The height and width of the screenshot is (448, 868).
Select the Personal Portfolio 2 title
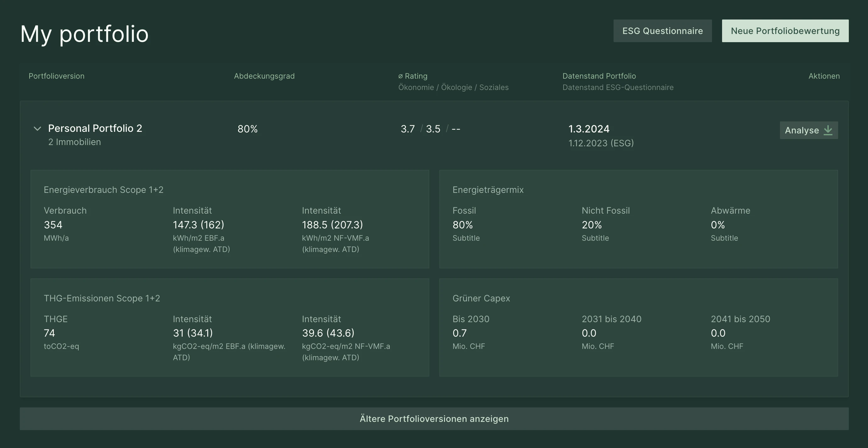point(95,128)
